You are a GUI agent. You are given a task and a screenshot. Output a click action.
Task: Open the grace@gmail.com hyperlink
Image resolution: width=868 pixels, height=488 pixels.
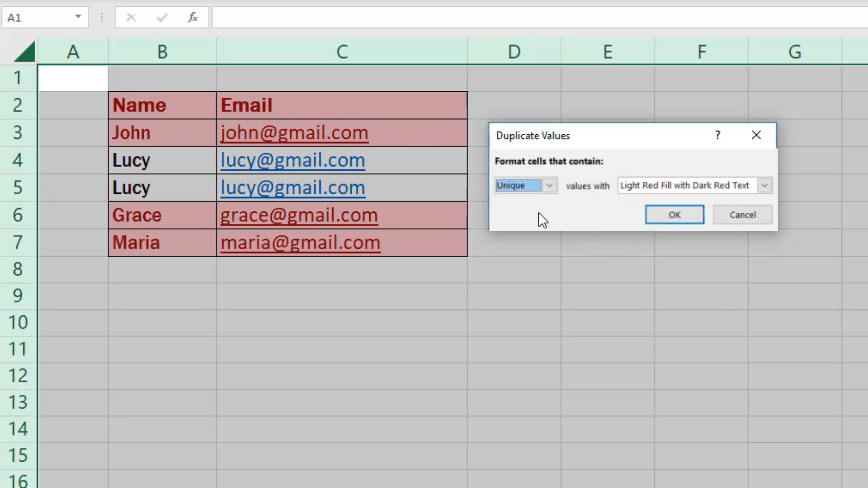[299, 216]
